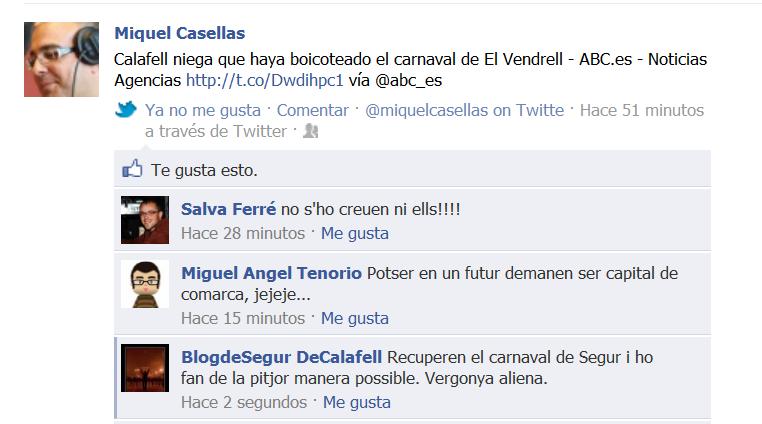Click 'a través de Twitter' source link
The image size is (762, 424).
click(x=216, y=131)
